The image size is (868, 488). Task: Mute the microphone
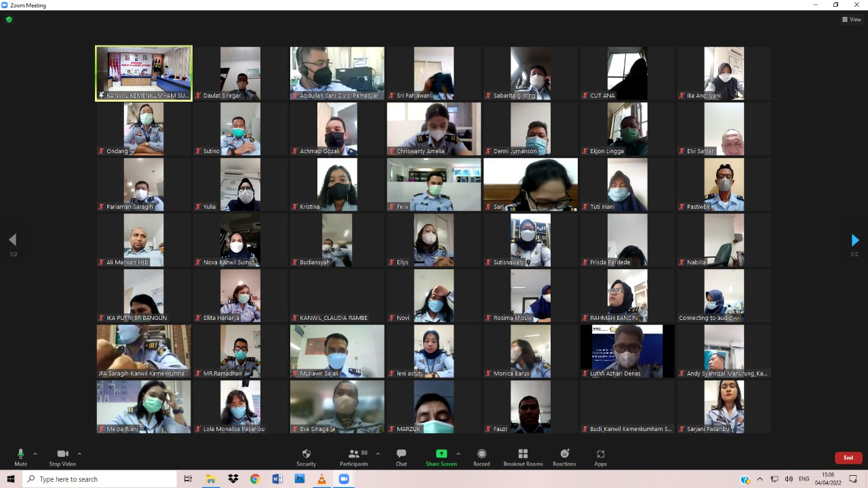tap(21, 457)
